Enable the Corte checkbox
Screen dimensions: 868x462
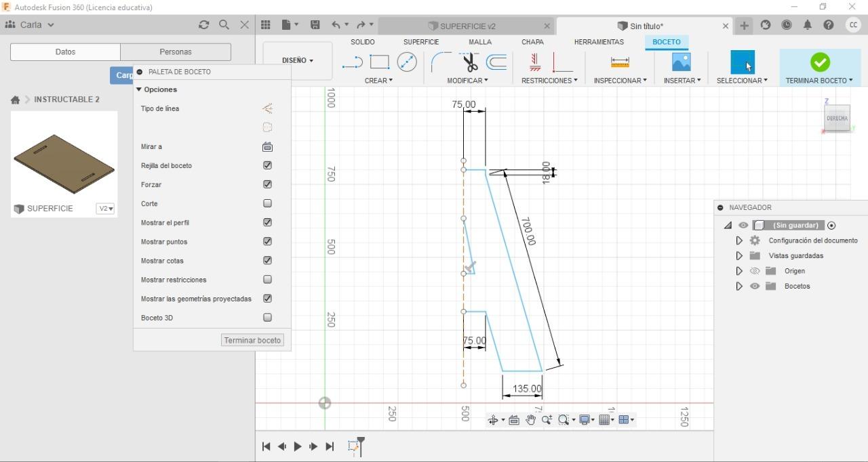coord(267,203)
